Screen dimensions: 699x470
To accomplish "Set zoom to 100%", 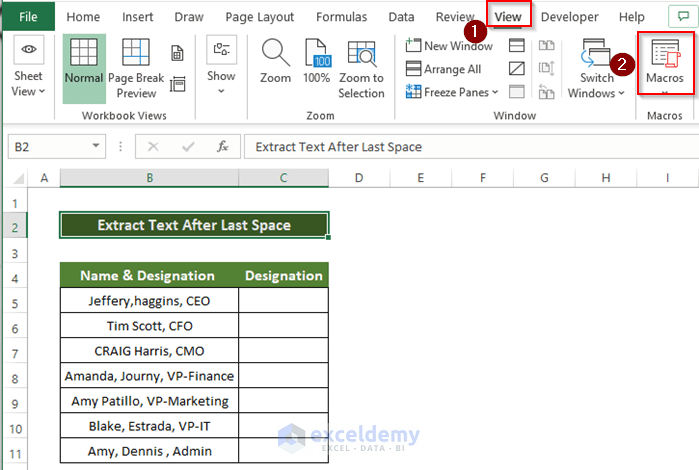I will (317, 61).
